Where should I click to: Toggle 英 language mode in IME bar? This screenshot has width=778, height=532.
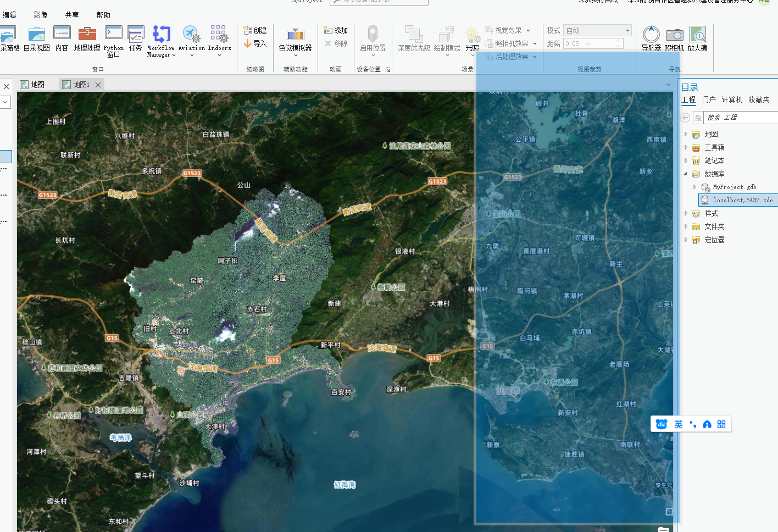pos(679,424)
